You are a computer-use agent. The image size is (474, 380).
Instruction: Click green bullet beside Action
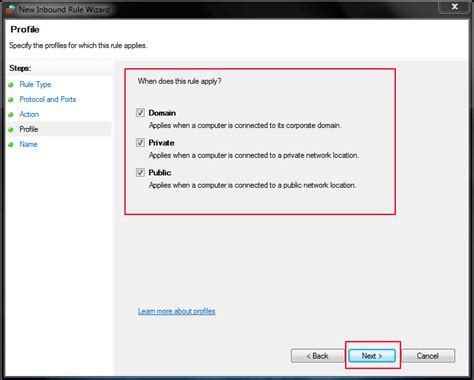click(11, 115)
